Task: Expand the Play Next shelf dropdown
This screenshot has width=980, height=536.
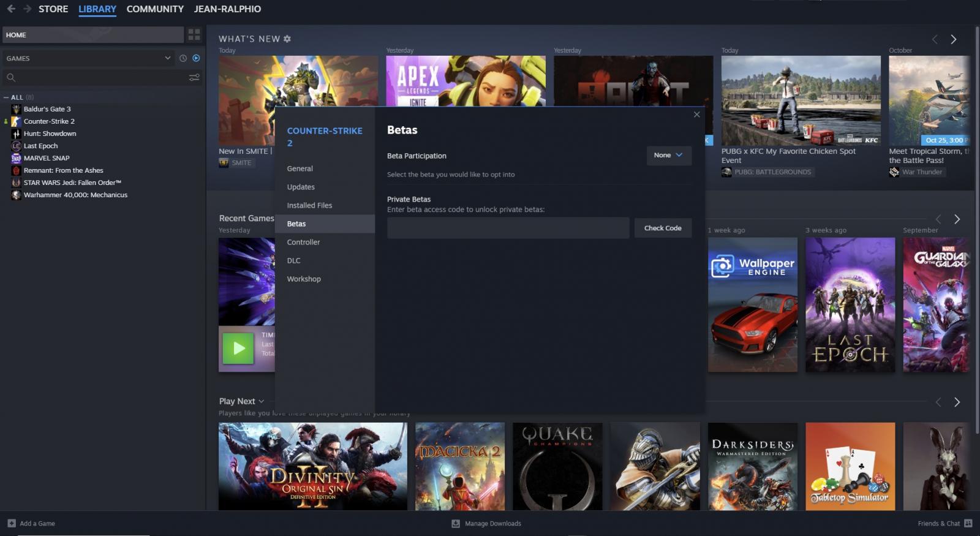Action: click(262, 401)
